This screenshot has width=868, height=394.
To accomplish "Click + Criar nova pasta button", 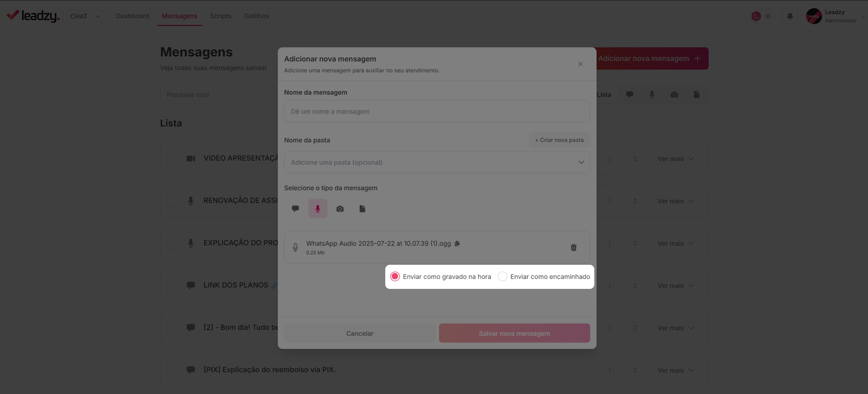I will [x=559, y=140].
